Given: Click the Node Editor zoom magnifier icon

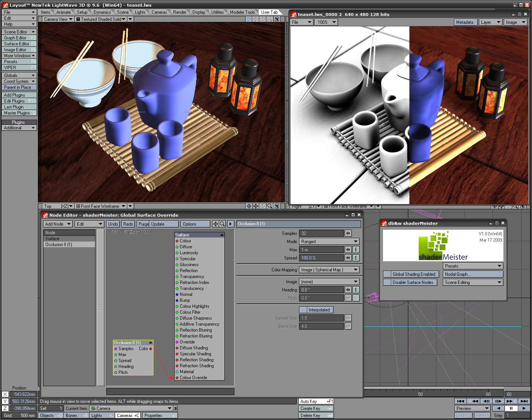Looking at the screenshot, I should click(x=222, y=224).
